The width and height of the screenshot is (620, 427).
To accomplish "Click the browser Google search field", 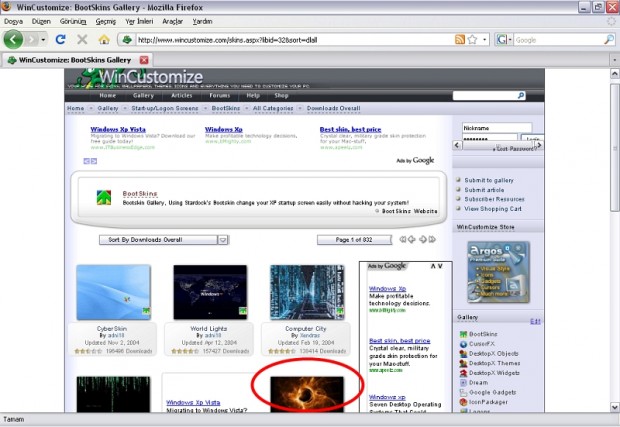I will click(x=559, y=40).
